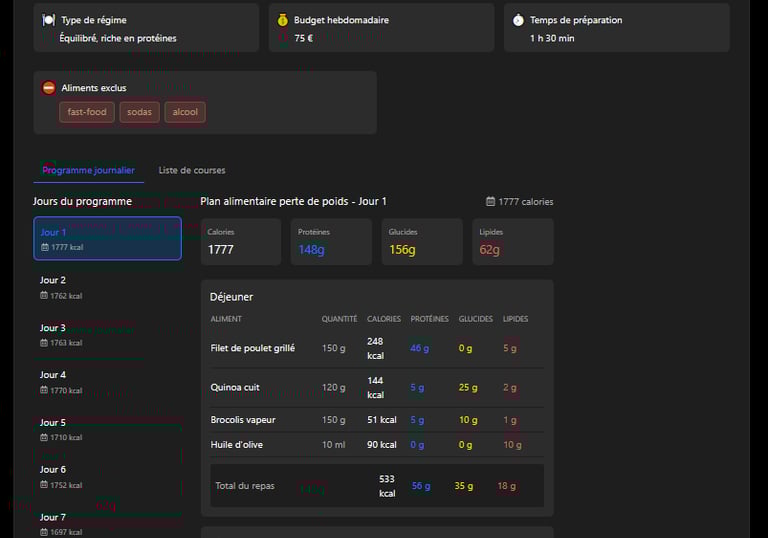Open the Programme journalier tab
768x538 pixels.
click(89, 171)
